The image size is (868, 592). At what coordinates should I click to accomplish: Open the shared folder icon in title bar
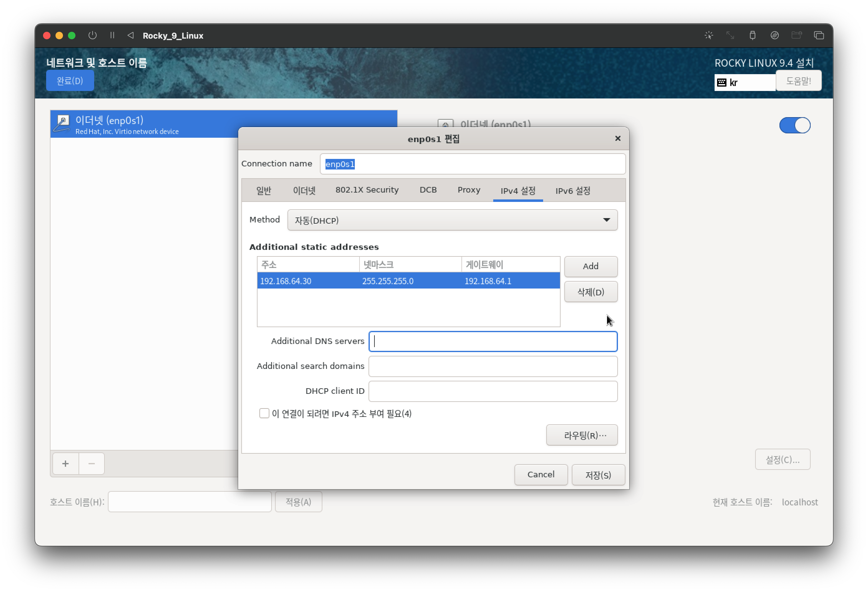(x=797, y=36)
